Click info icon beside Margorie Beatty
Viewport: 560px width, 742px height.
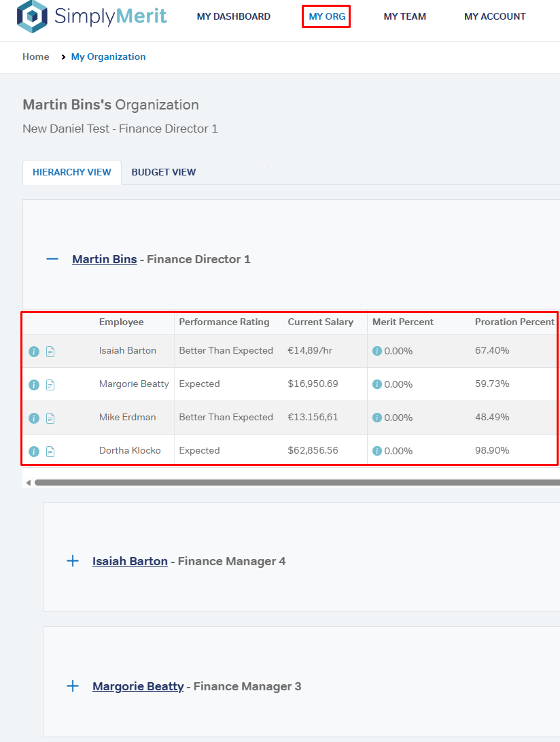click(34, 385)
